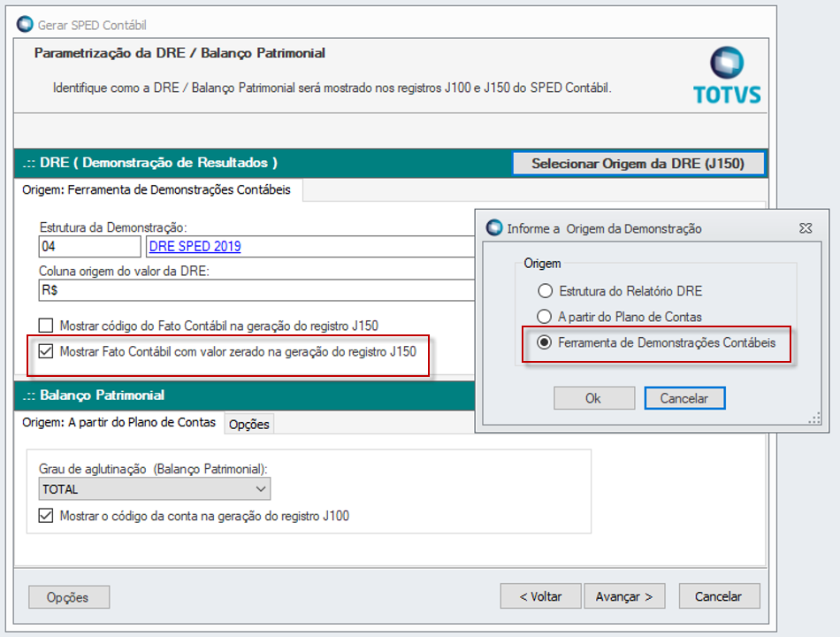Viewport: 840px width, 637px height.
Task: Select Ferramenta de Demonstrações Contábeis radio
Action: point(545,342)
